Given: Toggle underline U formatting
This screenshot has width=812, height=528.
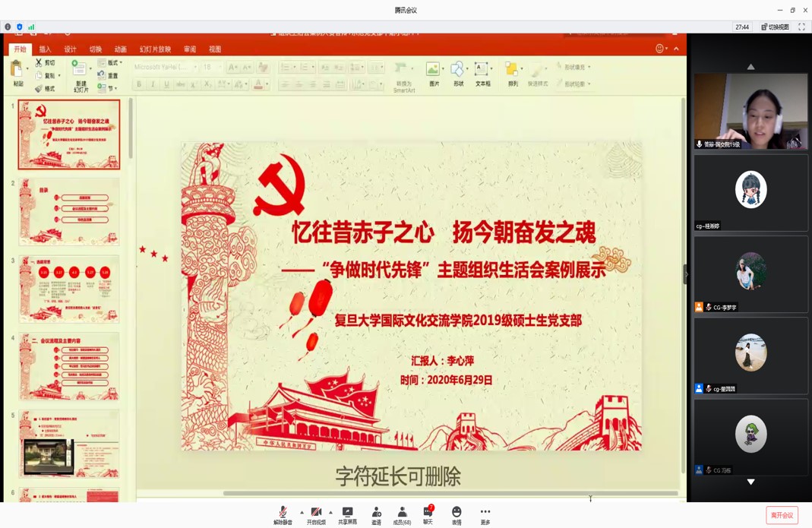Looking at the screenshot, I should click(166, 84).
